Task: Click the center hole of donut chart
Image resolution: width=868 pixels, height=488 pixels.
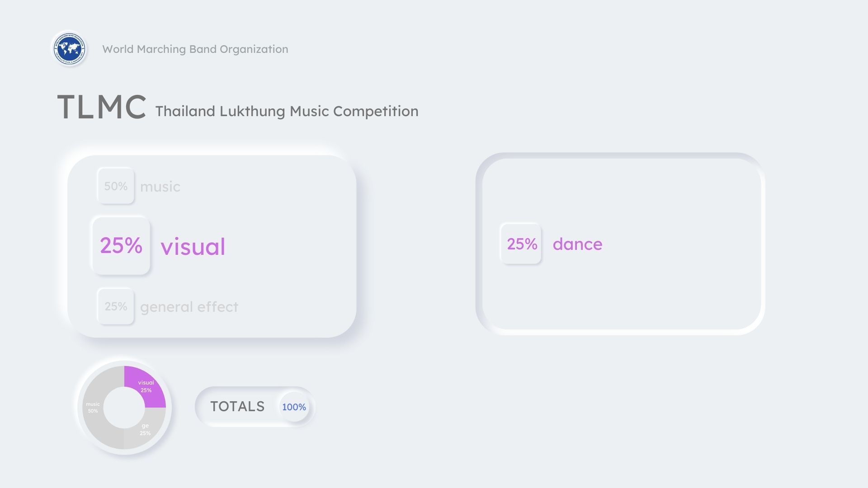Action: coord(124,408)
